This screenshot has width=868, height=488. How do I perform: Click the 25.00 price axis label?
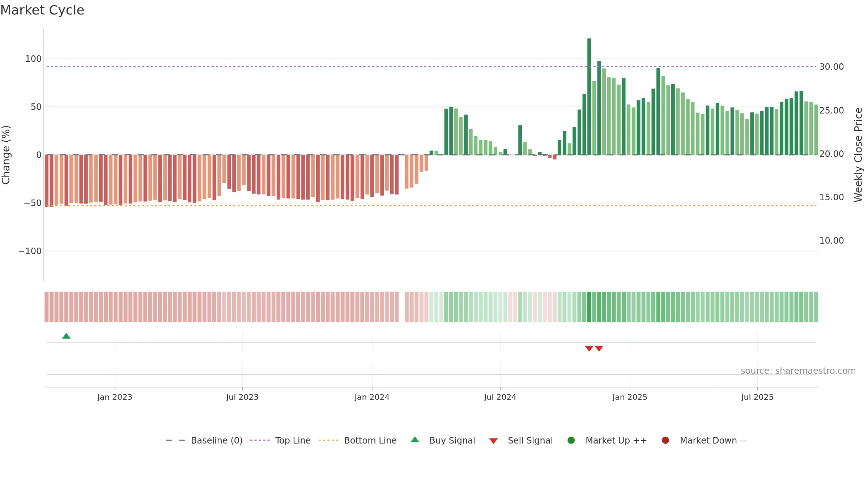point(831,110)
